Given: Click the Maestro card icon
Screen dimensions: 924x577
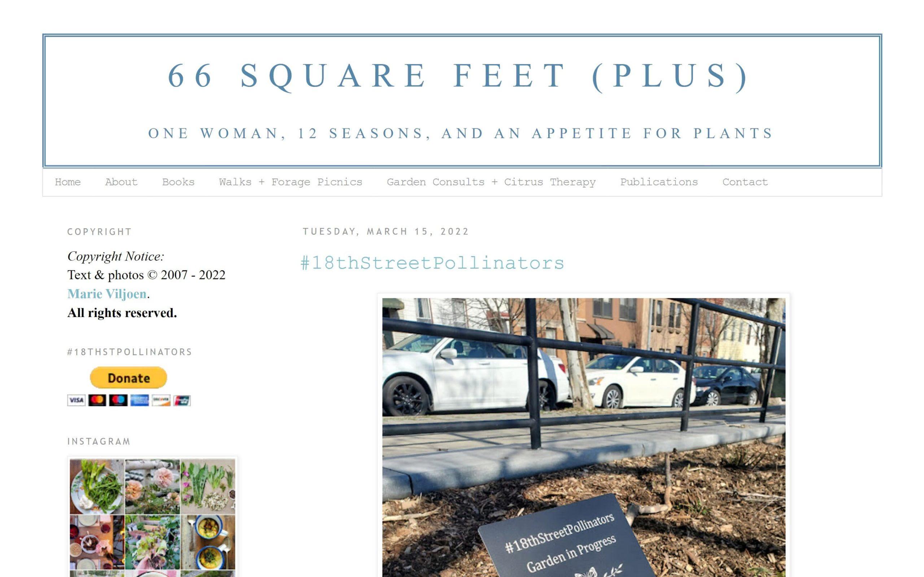Looking at the screenshot, I should click(x=118, y=400).
